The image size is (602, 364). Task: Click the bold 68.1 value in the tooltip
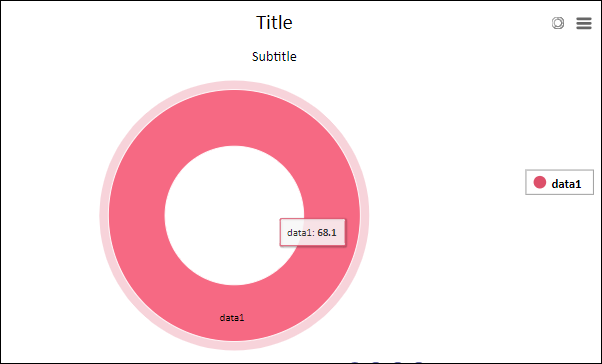point(327,232)
